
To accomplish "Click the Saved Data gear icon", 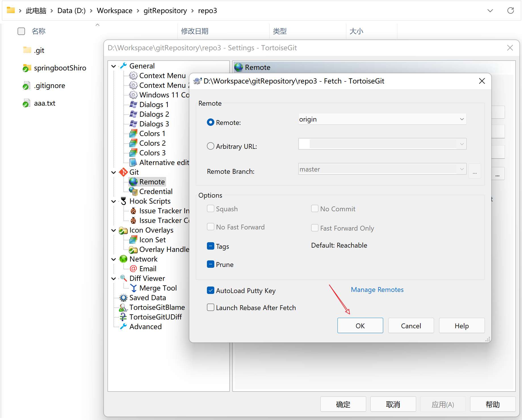I will 123,298.
